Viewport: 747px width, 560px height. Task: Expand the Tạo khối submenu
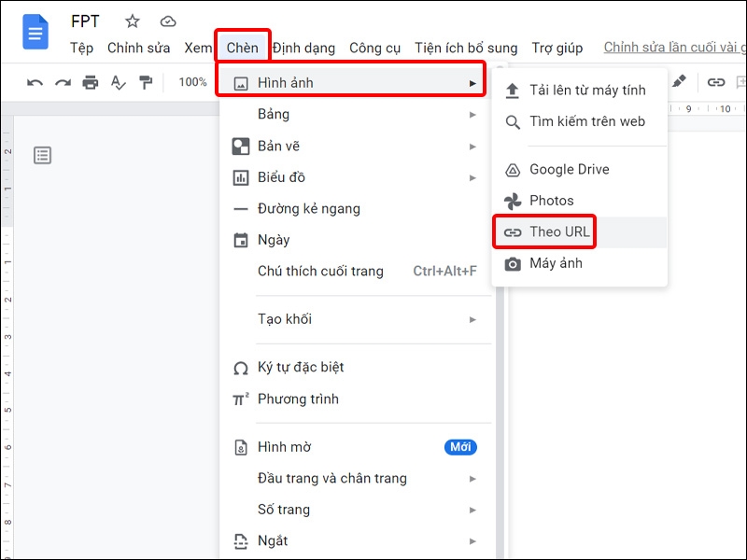356,319
